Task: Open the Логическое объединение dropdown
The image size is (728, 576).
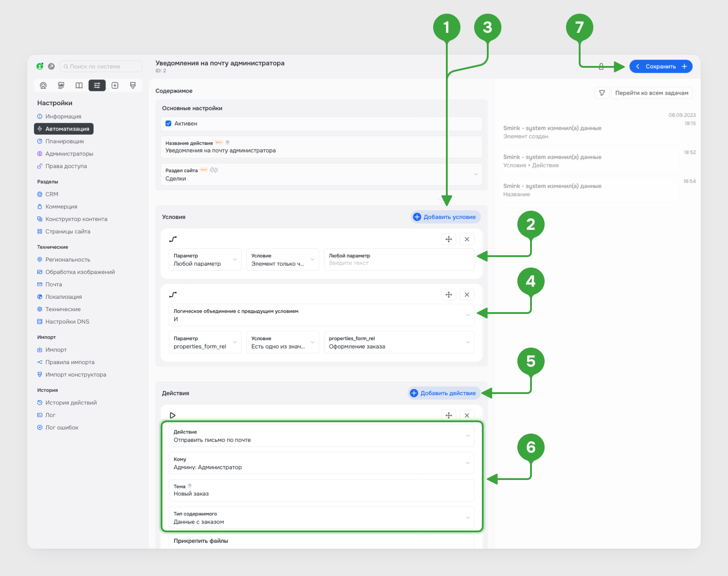Action: (x=321, y=315)
